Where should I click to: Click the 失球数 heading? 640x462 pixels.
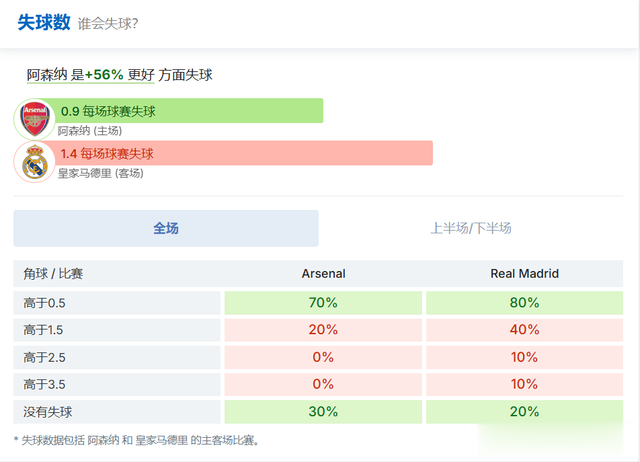tap(43, 23)
